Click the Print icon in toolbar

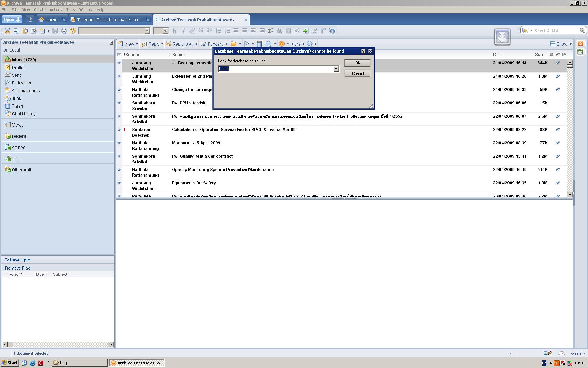click(64, 31)
